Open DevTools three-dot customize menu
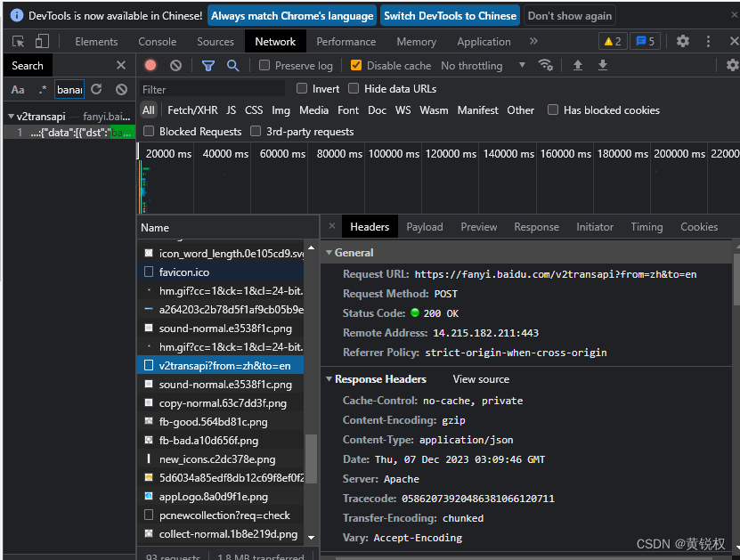Image resolution: width=740 pixels, height=560 pixels. 708,41
